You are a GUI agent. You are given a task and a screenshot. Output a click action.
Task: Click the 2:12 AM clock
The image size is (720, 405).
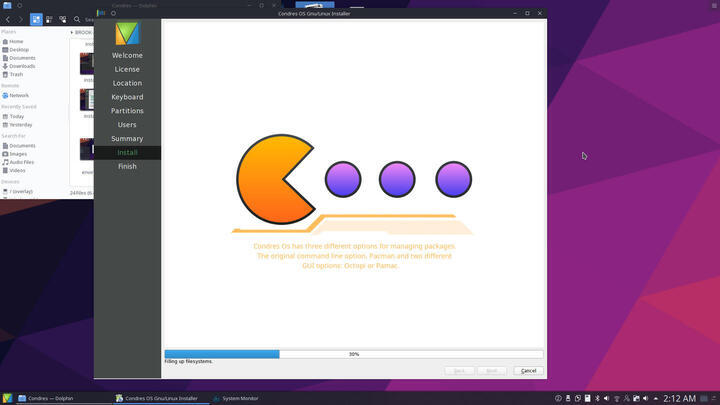[x=679, y=399]
